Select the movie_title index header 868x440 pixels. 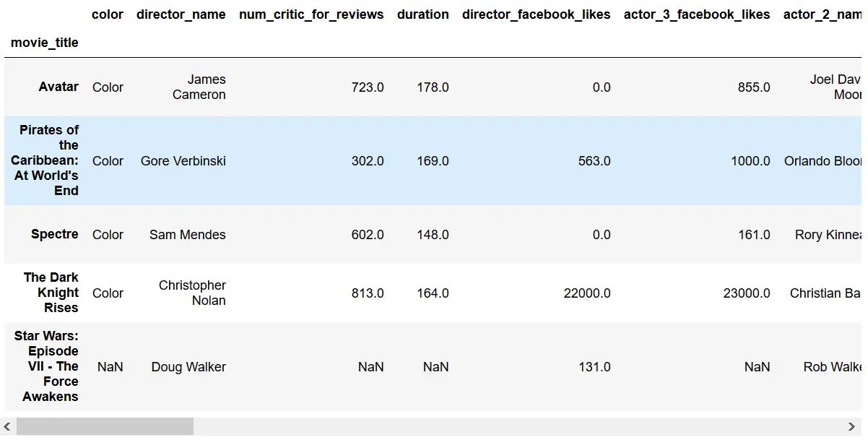point(45,43)
